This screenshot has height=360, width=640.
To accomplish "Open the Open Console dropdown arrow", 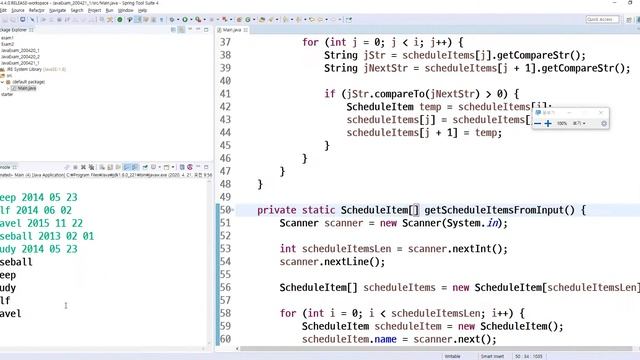I will coord(173,167).
